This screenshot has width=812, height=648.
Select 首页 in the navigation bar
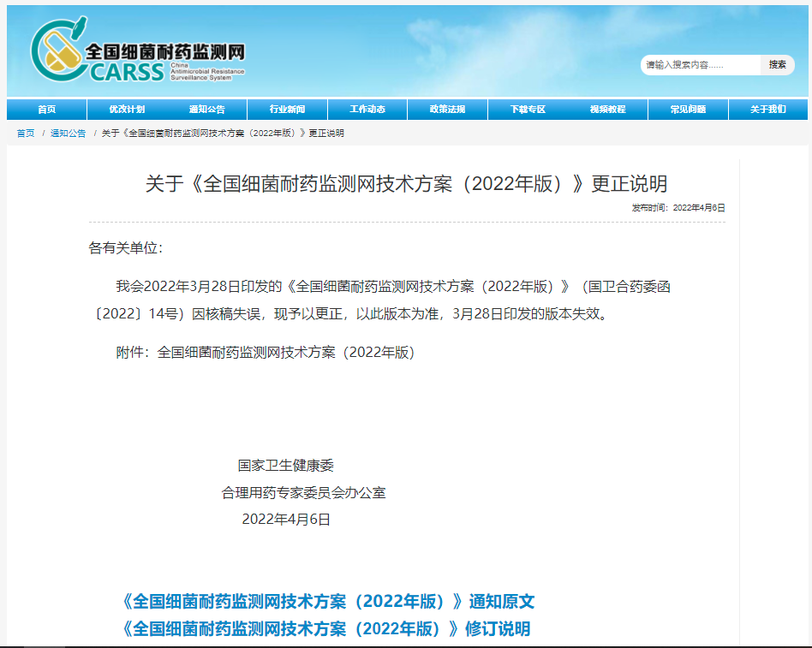tap(46, 109)
